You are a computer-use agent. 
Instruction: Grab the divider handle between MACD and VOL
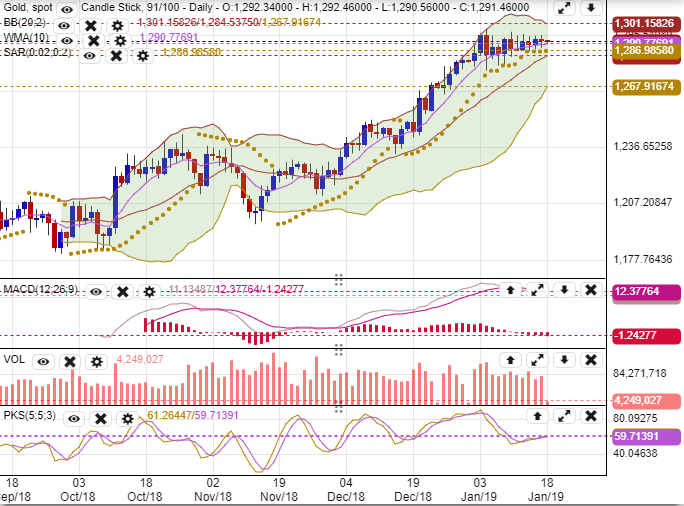click(339, 349)
